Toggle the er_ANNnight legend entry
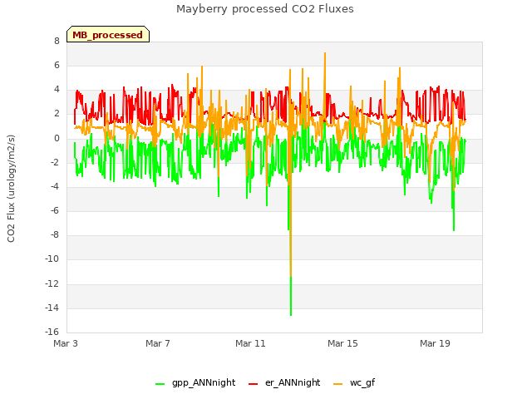532x399 pixels. (284, 383)
